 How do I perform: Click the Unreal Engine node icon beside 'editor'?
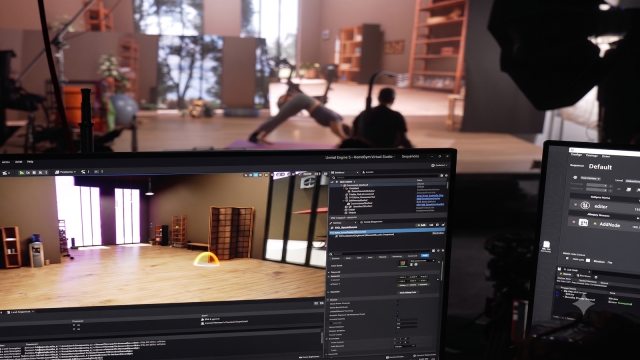[x=585, y=206]
